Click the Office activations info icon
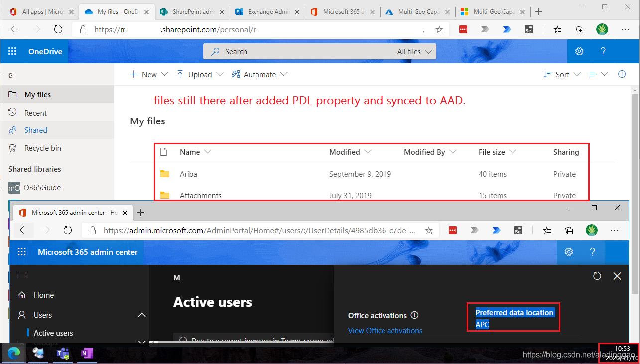The image size is (640, 364). [x=415, y=315]
